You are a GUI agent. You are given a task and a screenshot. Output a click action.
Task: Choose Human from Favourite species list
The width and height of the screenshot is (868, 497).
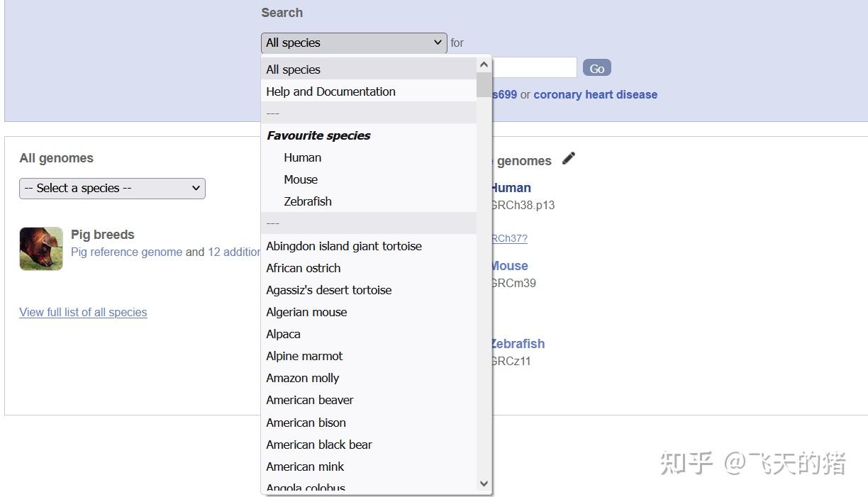pyautogui.click(x=303, y=157)
